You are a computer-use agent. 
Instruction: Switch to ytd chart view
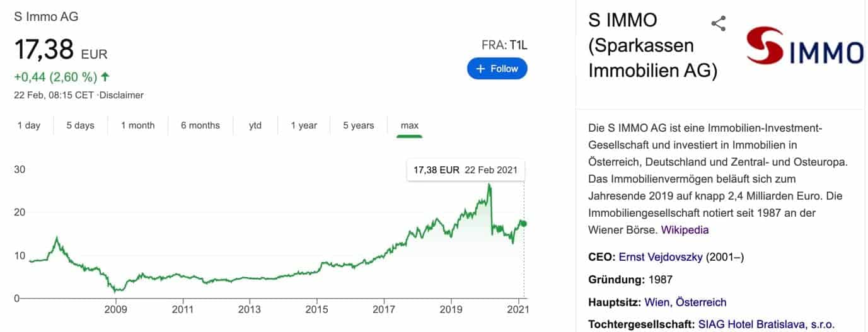(x=255, y=125)
